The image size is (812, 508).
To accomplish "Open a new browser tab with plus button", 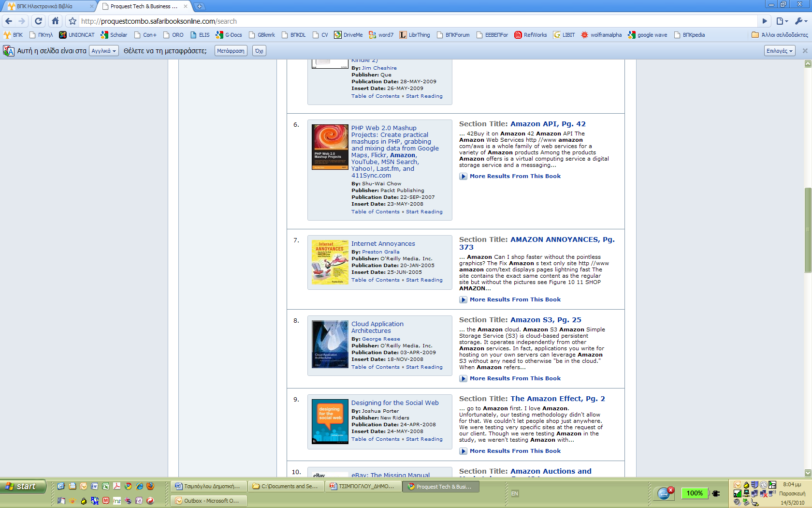I will pos(200,6).
